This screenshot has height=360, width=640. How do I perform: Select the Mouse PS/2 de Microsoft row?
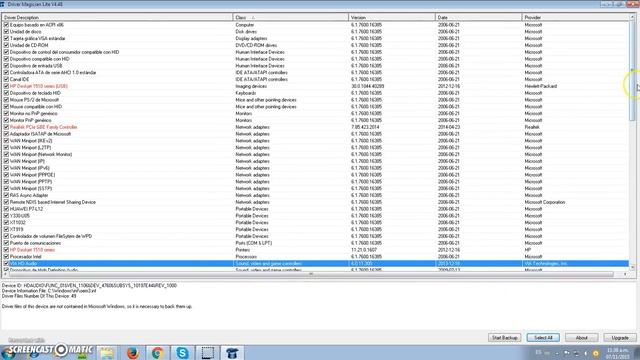click(316, 100)
